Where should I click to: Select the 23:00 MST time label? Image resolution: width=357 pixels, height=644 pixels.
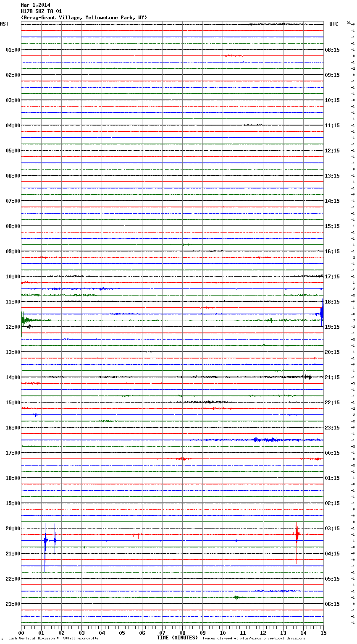[13, 604]
